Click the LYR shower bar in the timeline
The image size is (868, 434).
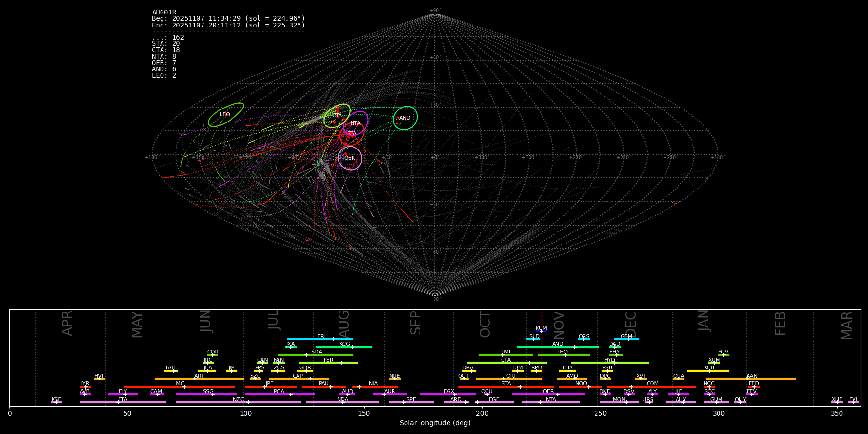pos(85,387)
